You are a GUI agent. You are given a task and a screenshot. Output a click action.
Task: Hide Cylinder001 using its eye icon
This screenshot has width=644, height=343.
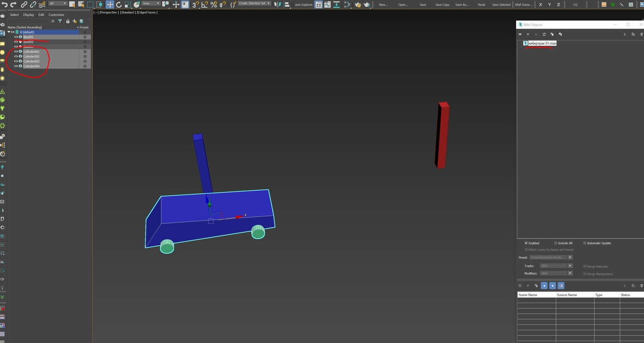pos(16,52)
